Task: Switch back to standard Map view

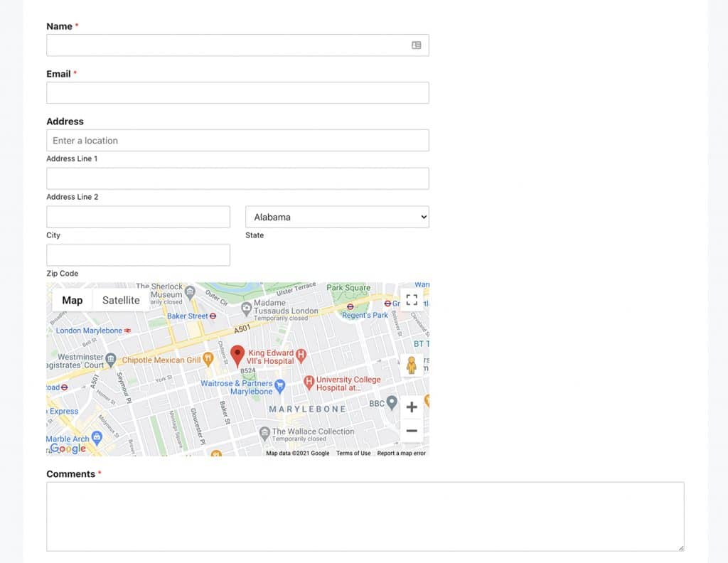Action: pyautogui.click(x=71, y=299)
